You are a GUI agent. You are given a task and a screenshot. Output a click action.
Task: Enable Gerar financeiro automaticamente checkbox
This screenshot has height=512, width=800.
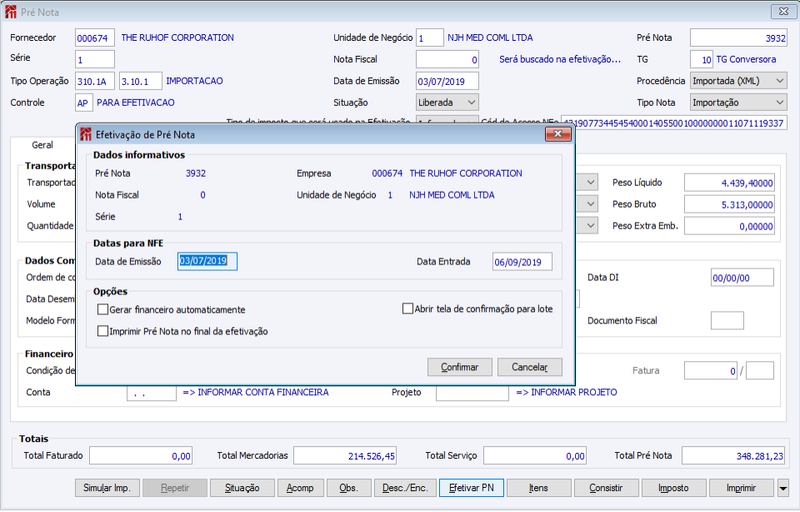pos(103,310)
